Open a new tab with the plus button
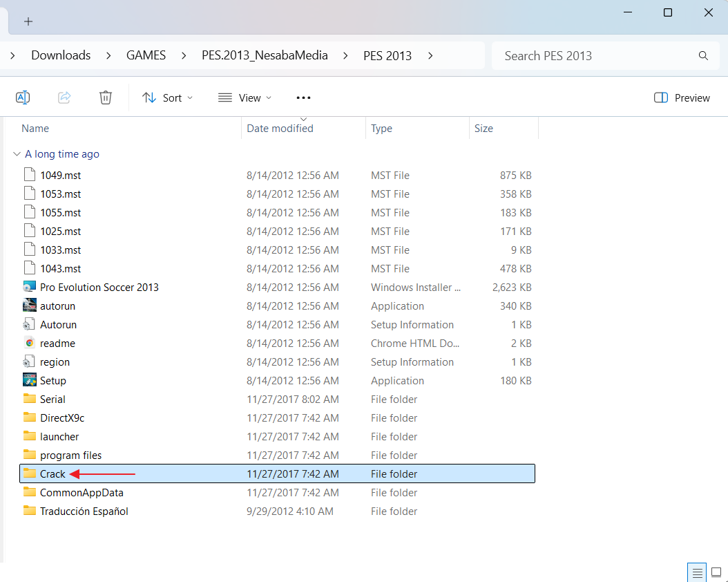This screenshot has height=582, width=728. [x=28, y=21]
